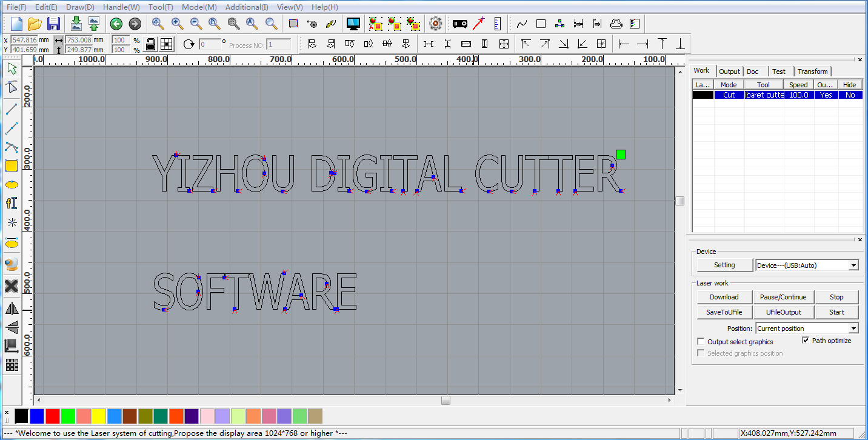Image resolution: width=868 pixels, height=440 pixels.
Task: Select the Line drawing tool
Action: [x=12, y=110]
